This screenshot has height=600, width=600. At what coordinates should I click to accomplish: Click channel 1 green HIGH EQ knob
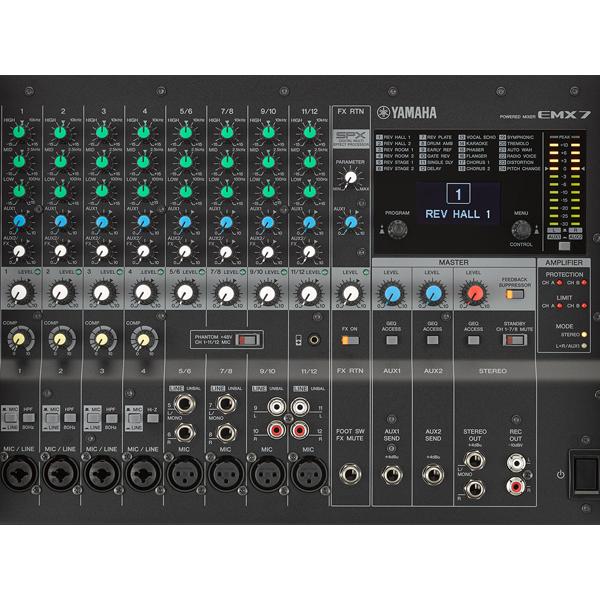19,132
